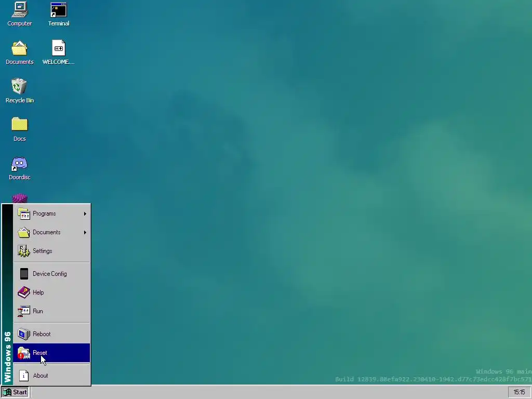Select the Recycle Bin icon
Screen dimensions: 532x399
(x=19, y=86)
